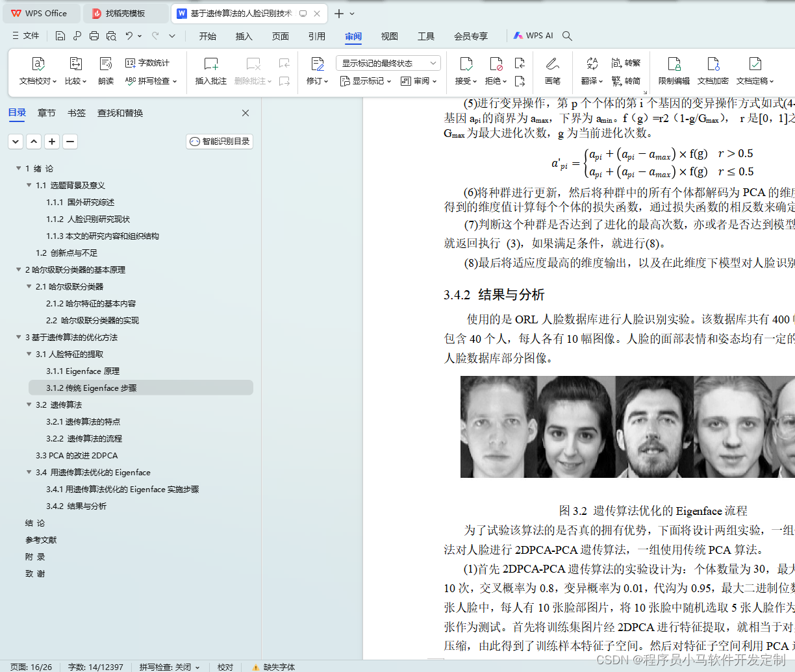Click the plus promote heading button in outline
Image resolution: width=795 pixels, height=672 pixels.
pyautogui.click(x=52, y=141)
